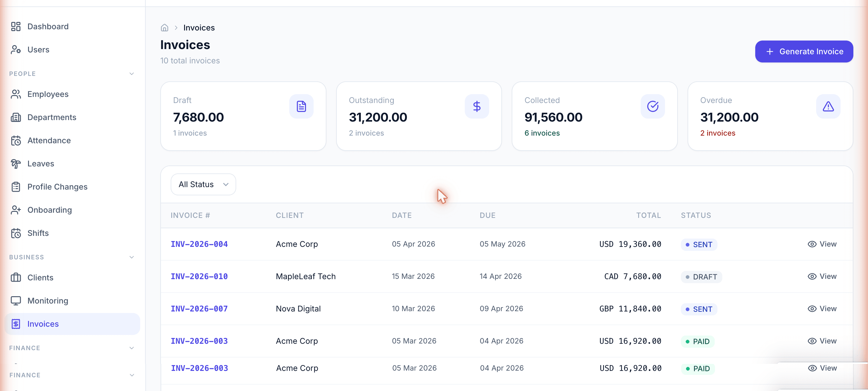
Task: Click Invoices in the breadcrumb
Action: (x=199, y=28)
